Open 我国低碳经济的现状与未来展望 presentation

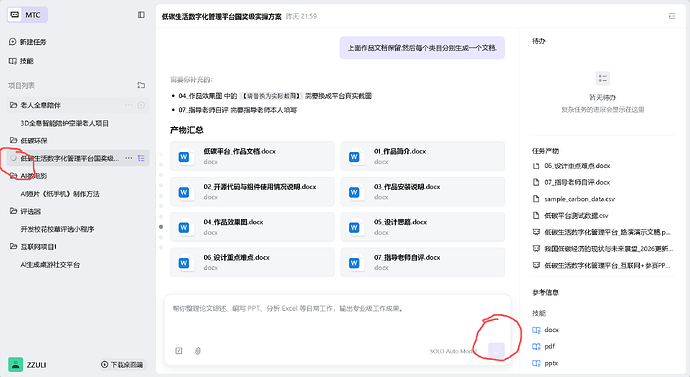click(x=609, y=249)
